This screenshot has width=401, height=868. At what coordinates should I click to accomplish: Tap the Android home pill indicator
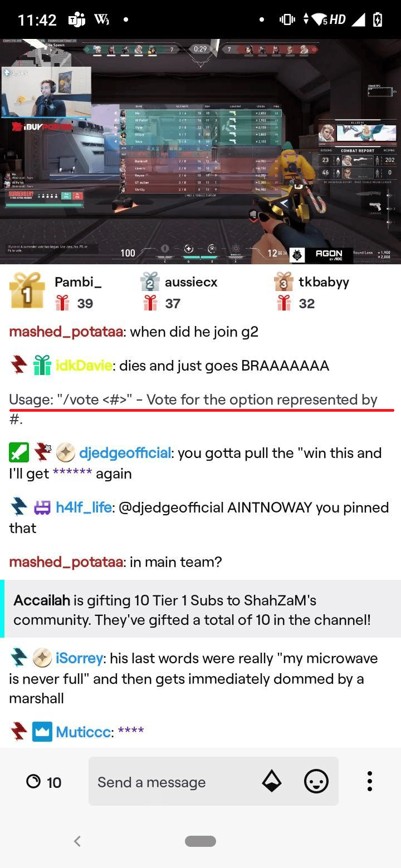(x=200, y=841)
